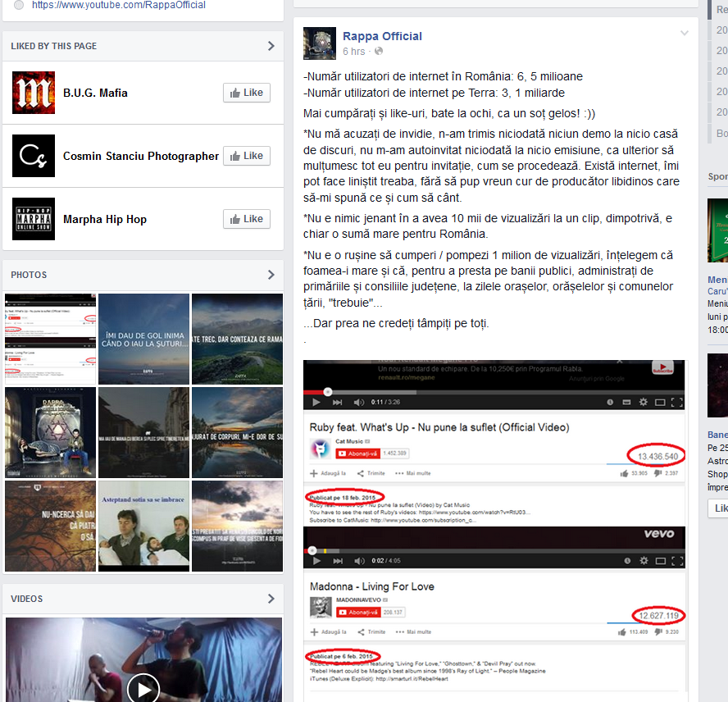The image size is (728, 702).
Task: Open Marpha Hip Hop page logo
Action: pyautogui.click(x=34, y=219)
